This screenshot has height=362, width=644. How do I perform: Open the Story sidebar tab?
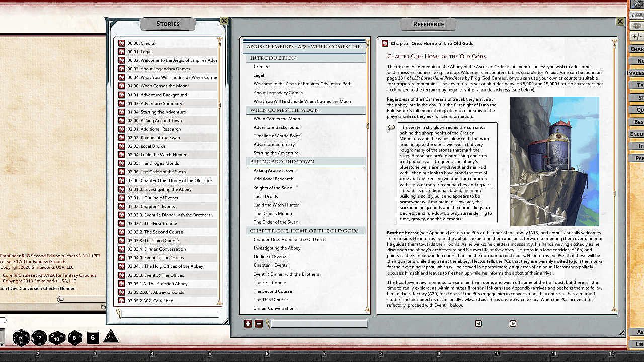tap(637, 98)
